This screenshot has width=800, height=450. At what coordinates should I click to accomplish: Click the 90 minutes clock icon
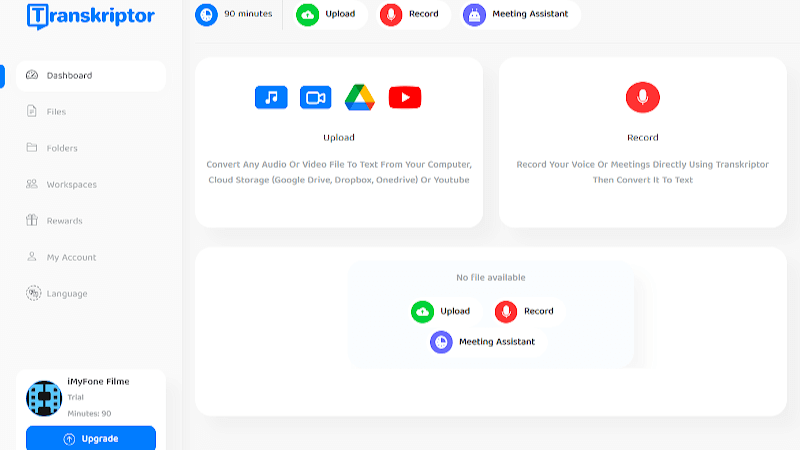coord(206,14)
